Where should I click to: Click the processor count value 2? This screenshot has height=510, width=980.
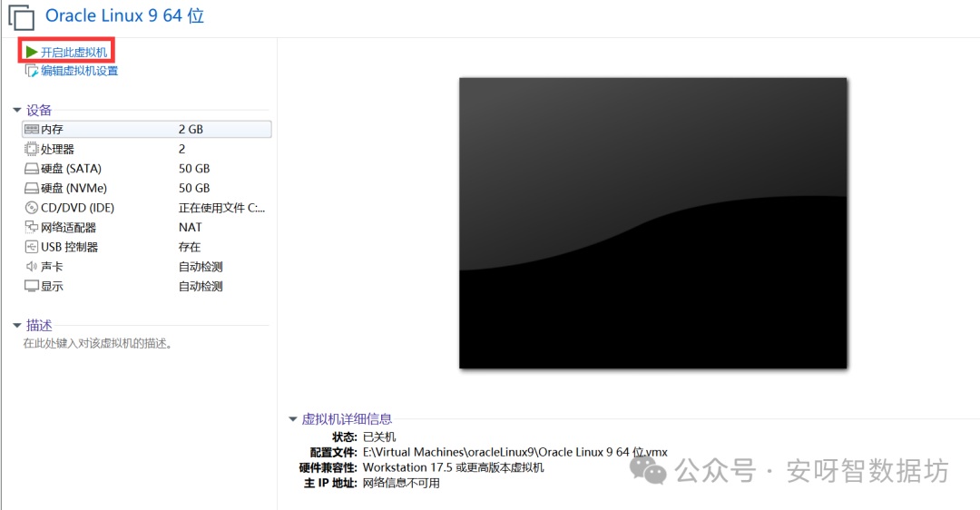point(181,150)
